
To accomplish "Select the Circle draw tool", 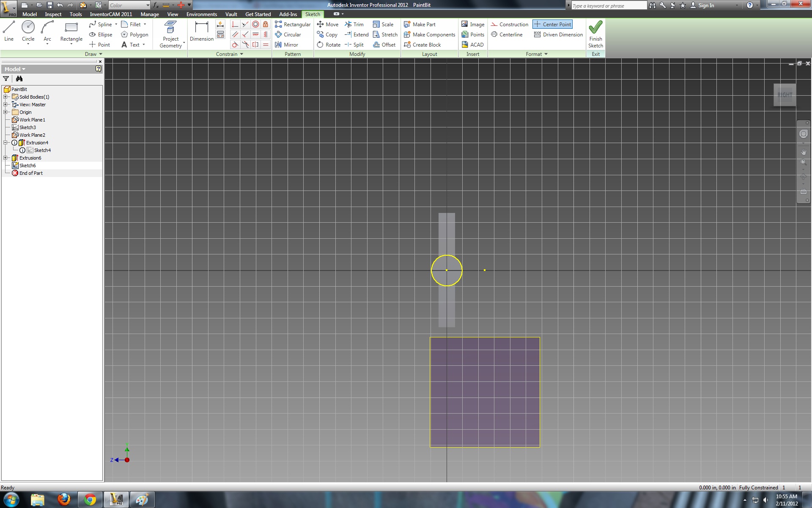I will (28, 32).
